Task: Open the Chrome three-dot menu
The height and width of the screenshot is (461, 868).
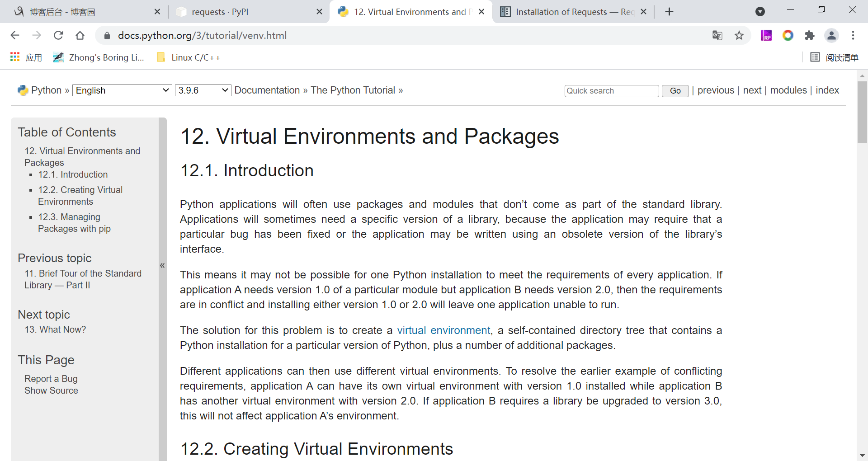Action: 853,35
